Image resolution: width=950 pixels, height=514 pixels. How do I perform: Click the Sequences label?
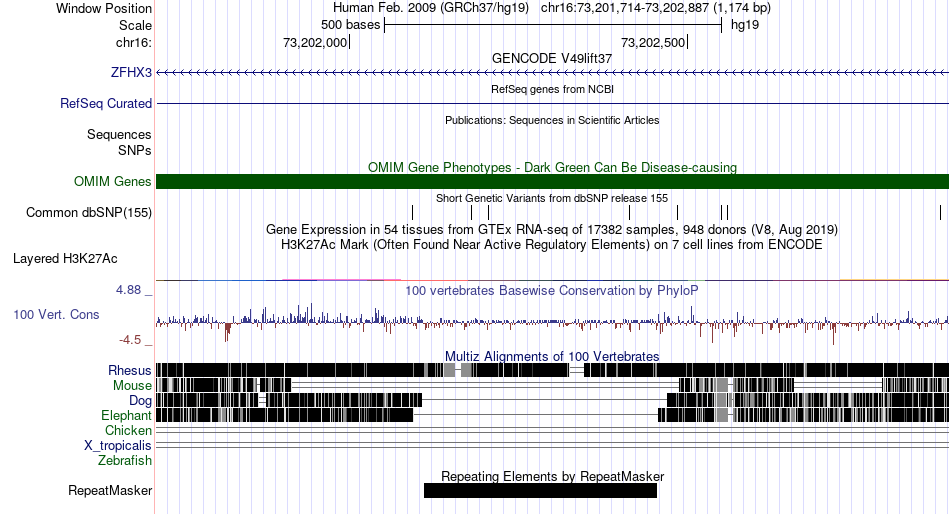[x=119, y=135]
